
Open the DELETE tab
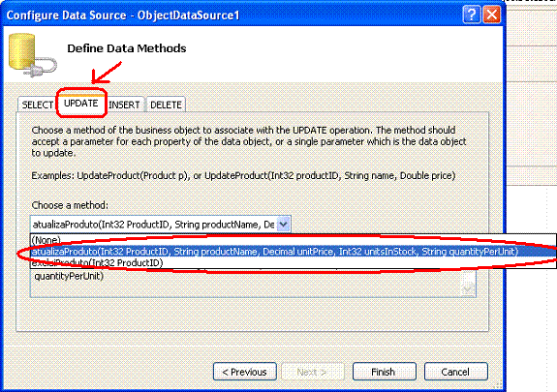click(166, 105)
